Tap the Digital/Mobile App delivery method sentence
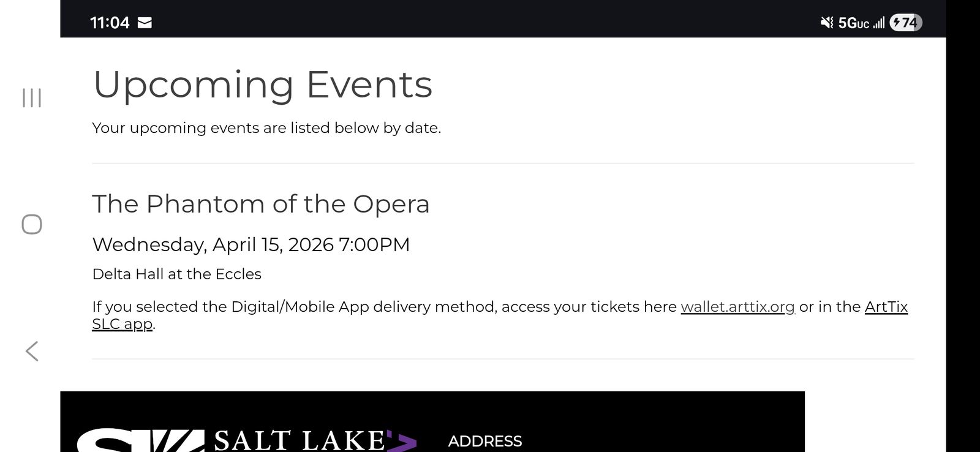The width and height of the screenshot is (980, 452). [384, 307]
